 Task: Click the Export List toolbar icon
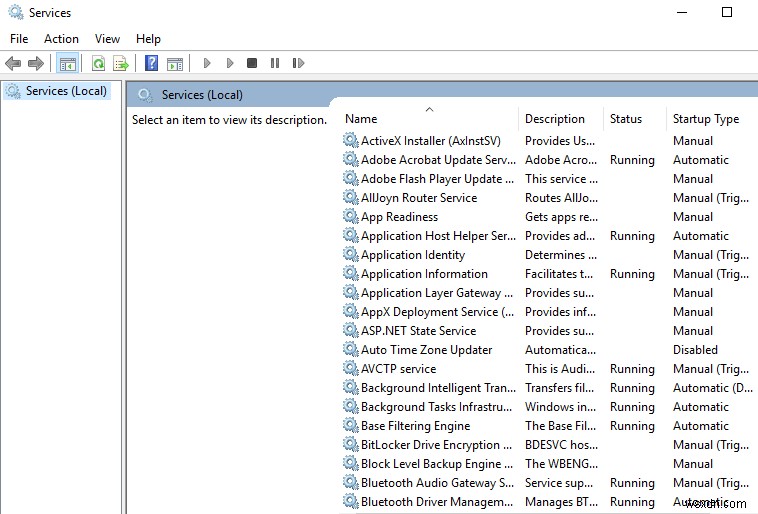pyautogui.click(x=121, y=63)
